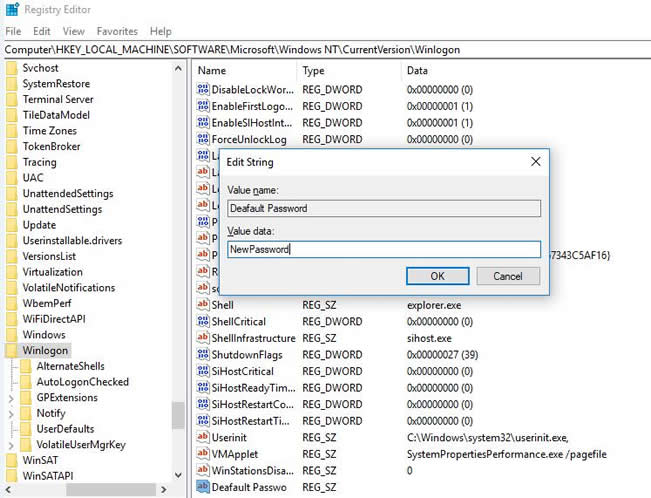Click the Deafault Password entry icon
The image size is (651, 498).
tap(202, 487)
